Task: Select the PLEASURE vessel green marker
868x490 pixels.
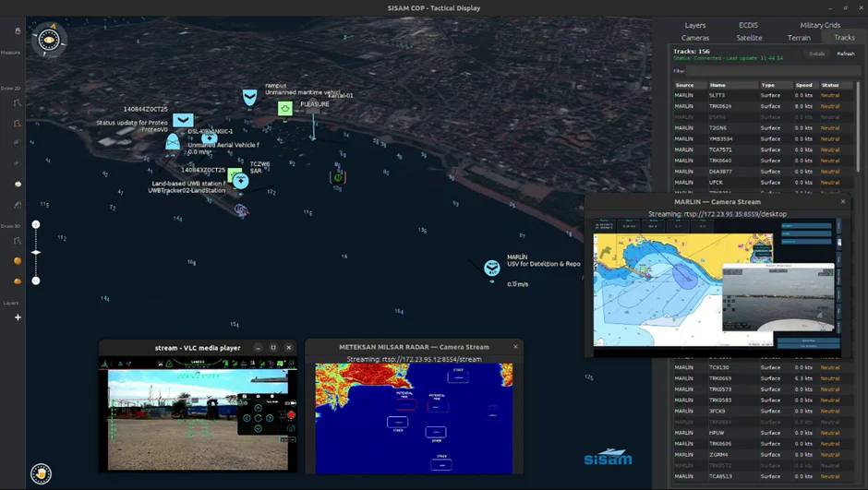Action: click(x=285, y=108)
